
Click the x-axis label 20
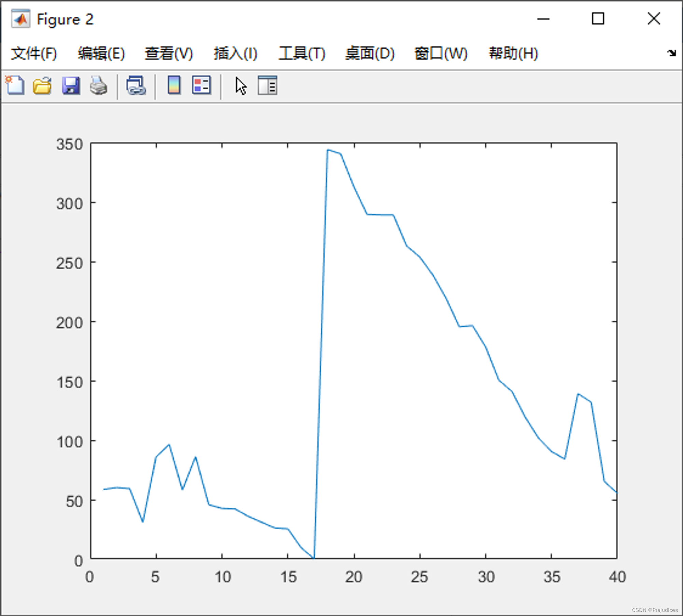tap(354, 577)
